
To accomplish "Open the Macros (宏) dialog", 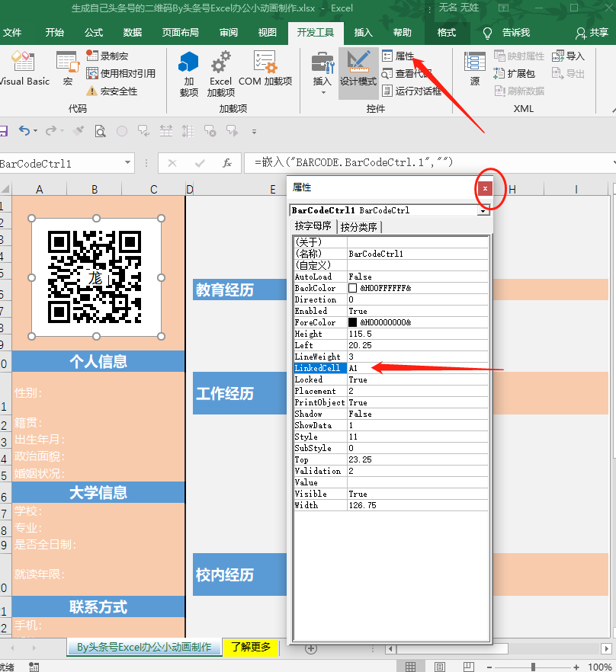I will (x=68, y=69).
